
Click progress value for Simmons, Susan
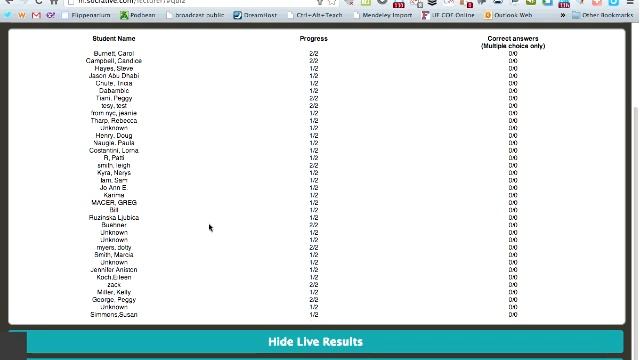point(313,315)
